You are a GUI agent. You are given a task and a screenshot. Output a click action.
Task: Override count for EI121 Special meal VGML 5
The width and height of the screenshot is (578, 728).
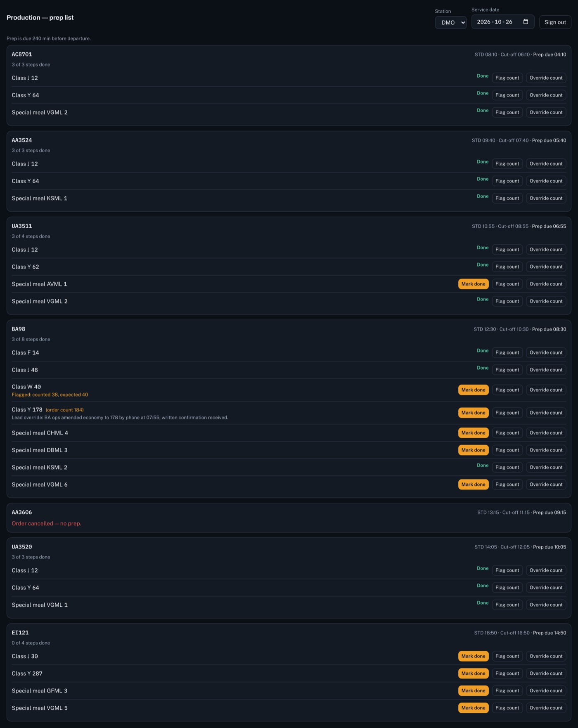pyautogui.click(x=546, y=708)
